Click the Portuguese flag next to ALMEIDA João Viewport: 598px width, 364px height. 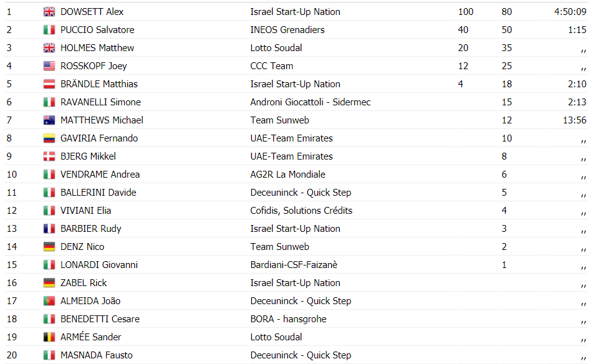click(49, 301)
